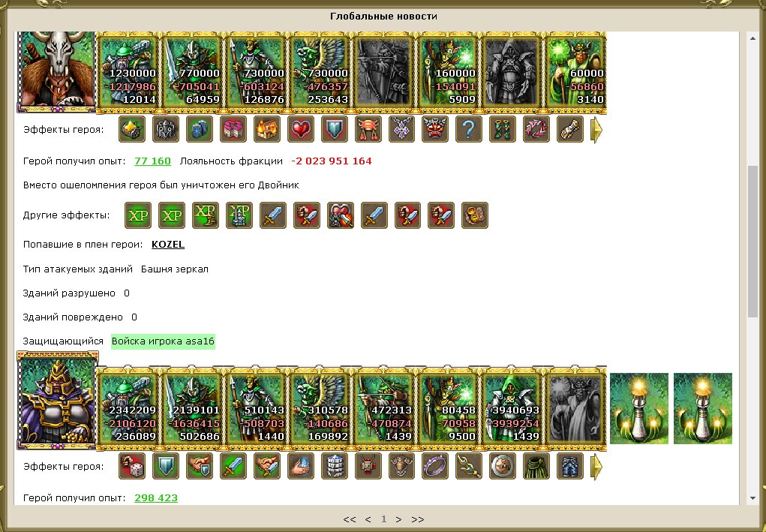Click the green cloak defender effect icon
766x532 pixels.
pyautogui.click(x=536, y=467)
